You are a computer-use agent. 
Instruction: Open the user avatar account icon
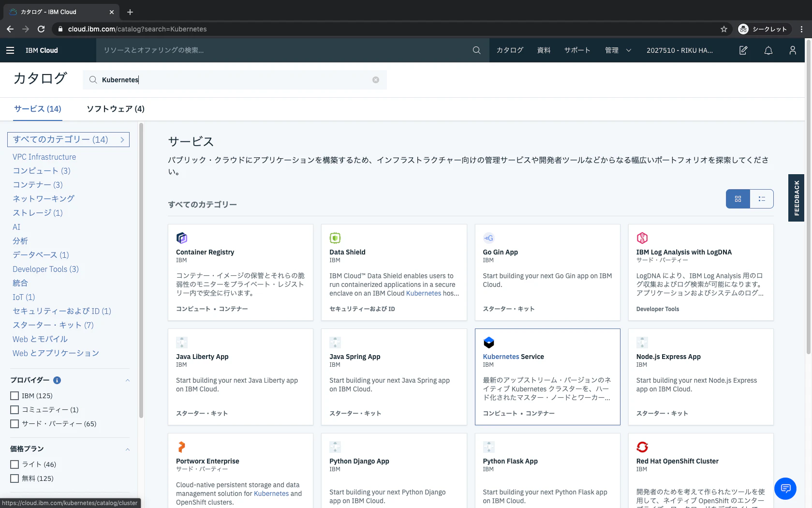click(x=793, y=50)
